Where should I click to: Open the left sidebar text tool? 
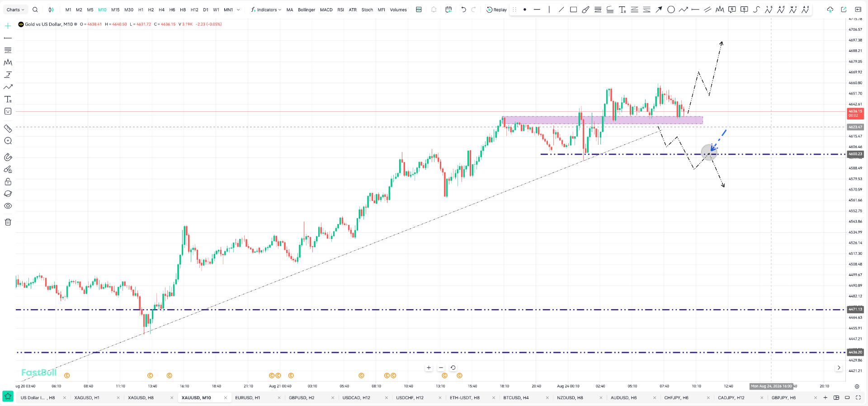click(x=8, y=99)
